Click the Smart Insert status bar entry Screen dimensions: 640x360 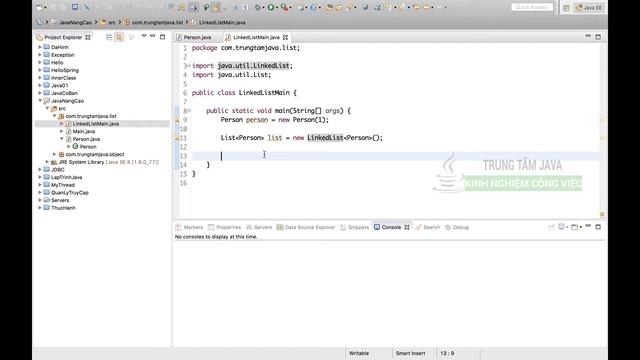click(410, 353)
